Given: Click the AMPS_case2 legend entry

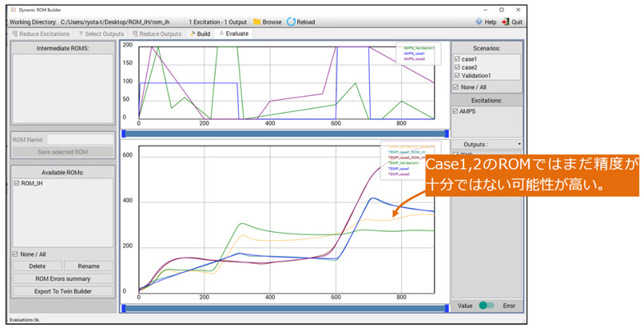Looking at the screenshot, I should 414,58.
